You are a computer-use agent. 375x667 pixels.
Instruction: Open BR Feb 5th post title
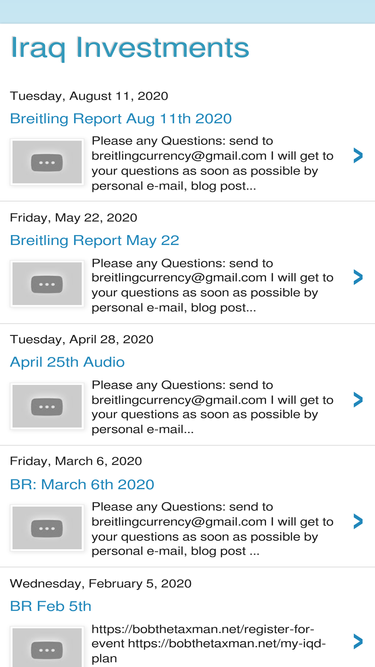[x=51, y=606]
